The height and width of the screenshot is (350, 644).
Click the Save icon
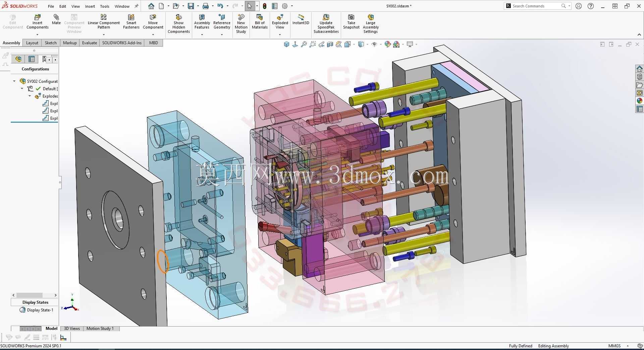[x=191, y=6]
